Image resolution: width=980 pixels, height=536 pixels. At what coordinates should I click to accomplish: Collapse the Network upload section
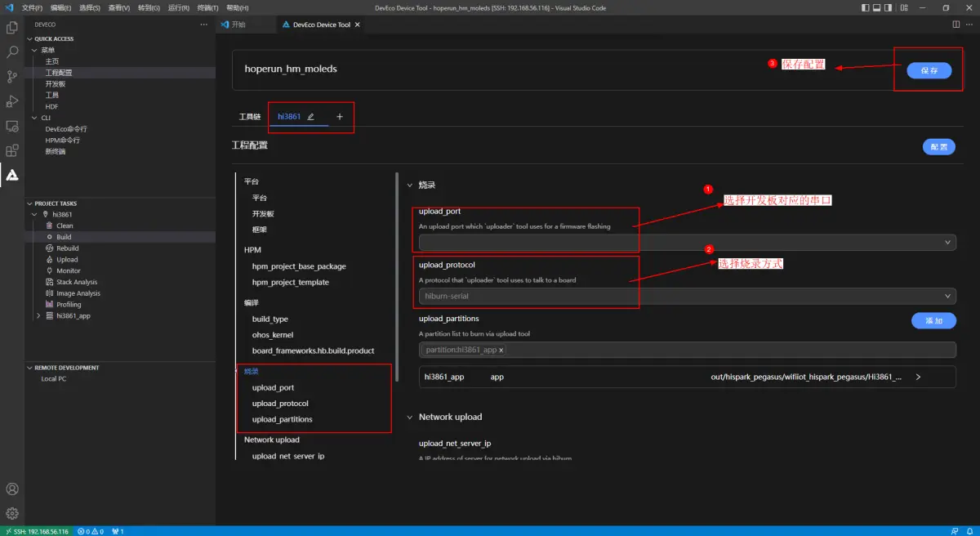(410, 418)
